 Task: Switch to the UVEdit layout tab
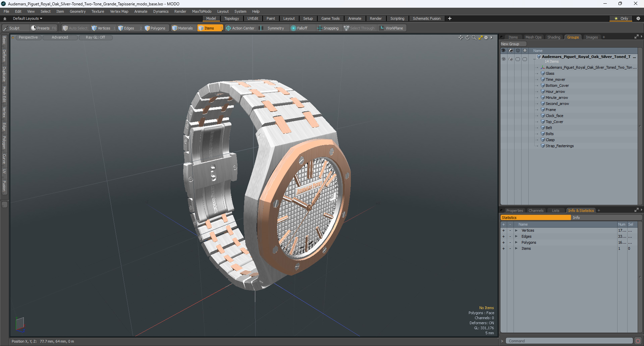tap(253, 18)
